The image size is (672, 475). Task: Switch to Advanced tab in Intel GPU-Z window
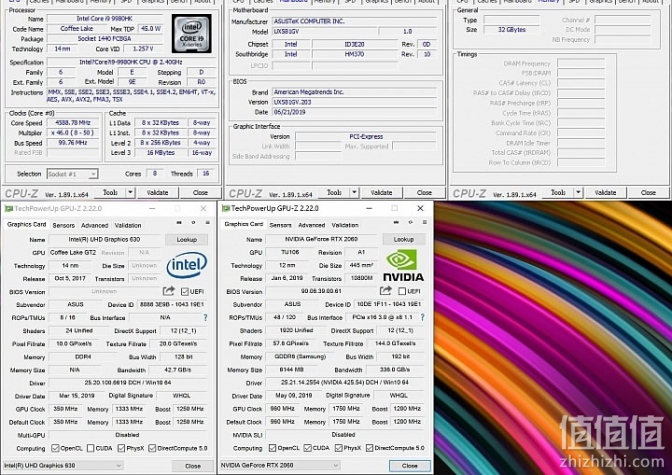tap(94, 225)
